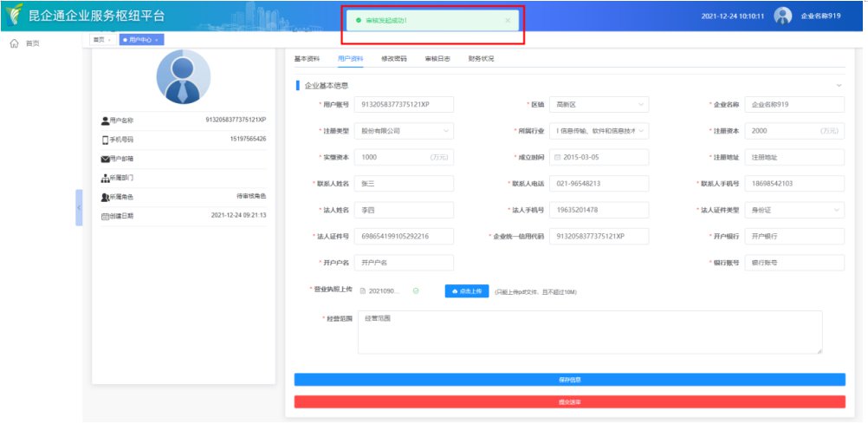Open the 审核日志 tab
868x424 pixels.
[x=437, y=59]
